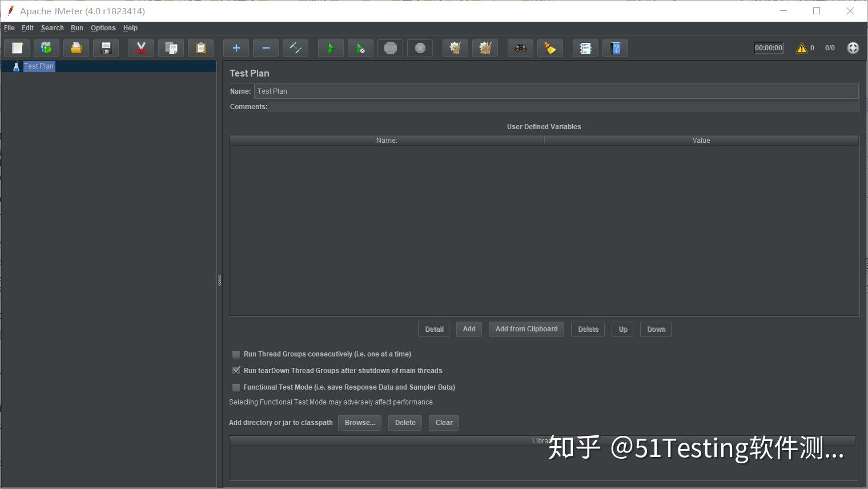Click the Copy icon in toolbar
The width and height of the screenshot is (868, 489).
pyautogui.click(x=171, y=48)
